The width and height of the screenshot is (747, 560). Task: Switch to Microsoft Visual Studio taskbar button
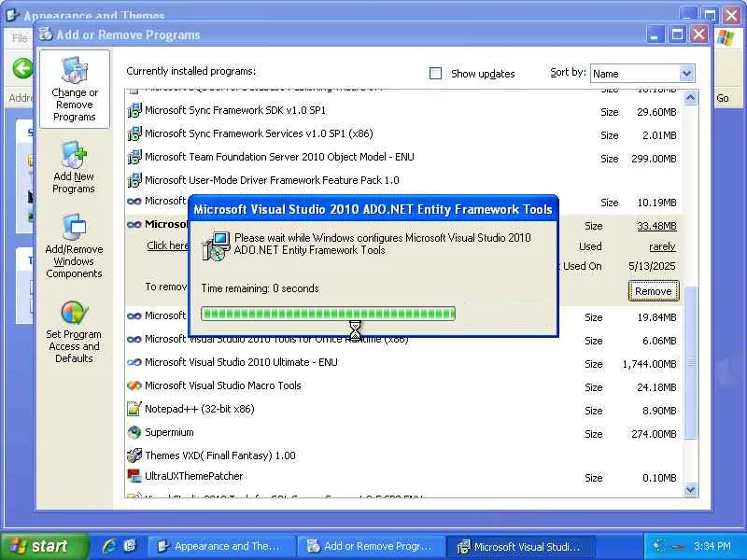[x=520, y=546]
